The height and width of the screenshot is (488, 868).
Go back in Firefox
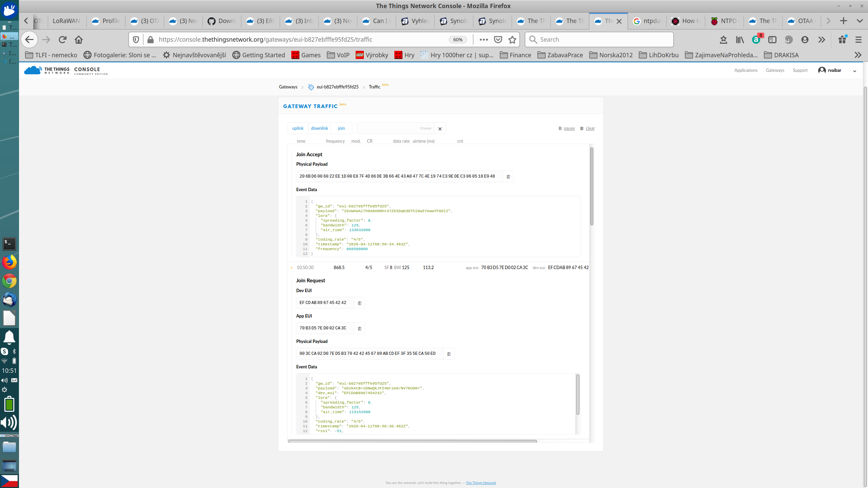click(29, 40)
